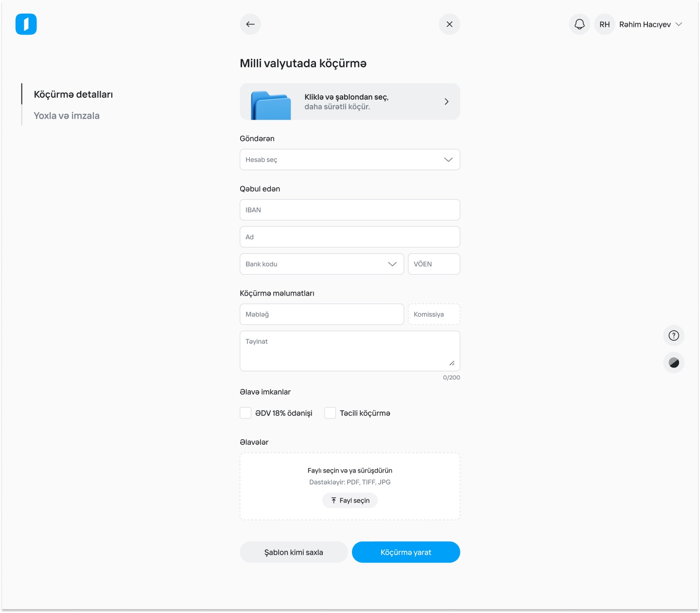Enable the ƏDV 18% ödənişi checkbox
This screenshot has width=700, height=613.
pos(245,413)
